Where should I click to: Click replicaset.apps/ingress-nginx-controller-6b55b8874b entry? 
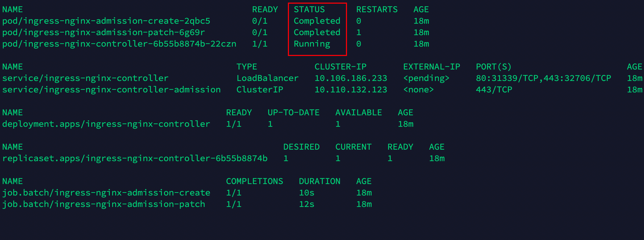(x=135, y=158)
